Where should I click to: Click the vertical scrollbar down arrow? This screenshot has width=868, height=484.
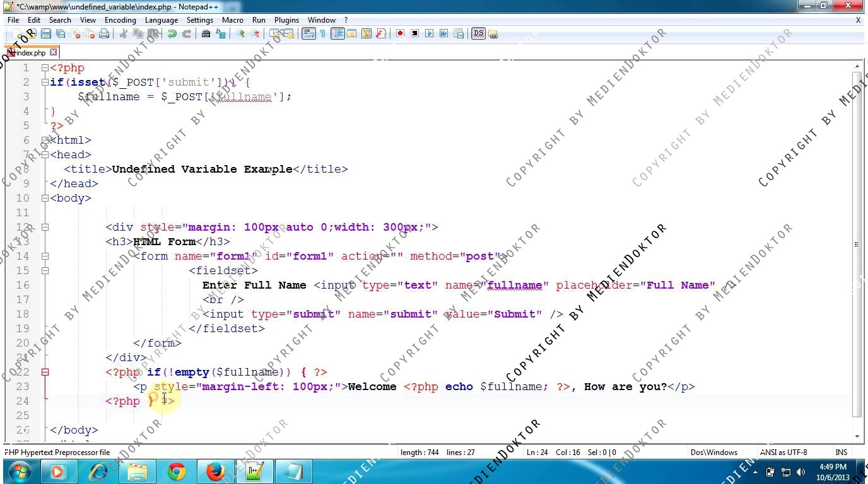[x=857, y=436]
